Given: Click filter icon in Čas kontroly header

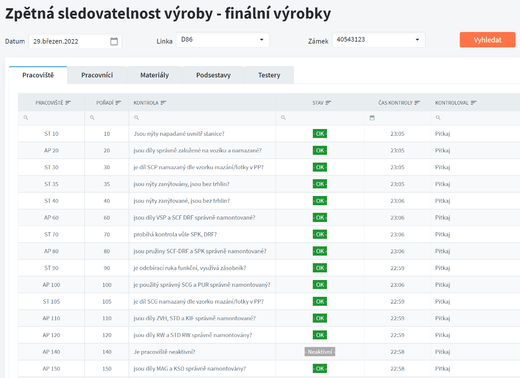Looking at the screenshot, I should (417, 103).
